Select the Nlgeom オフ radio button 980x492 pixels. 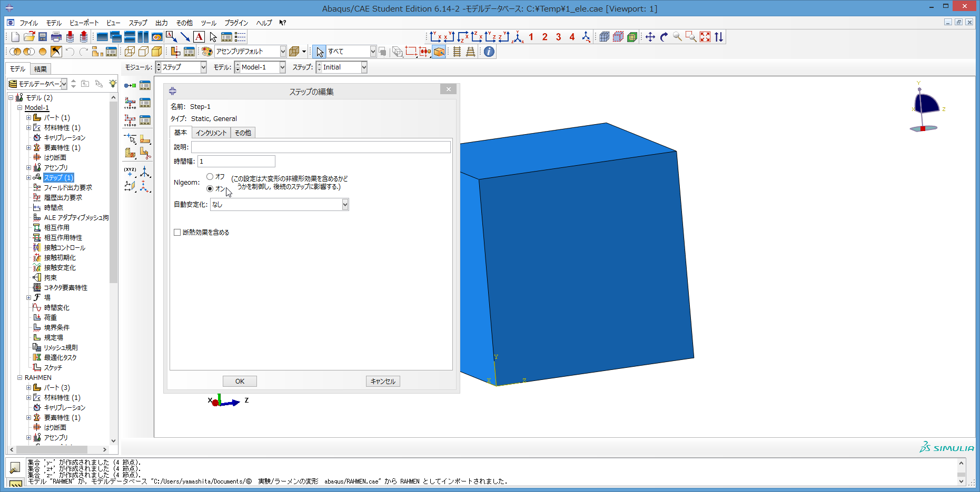click(x=210, y=177)
